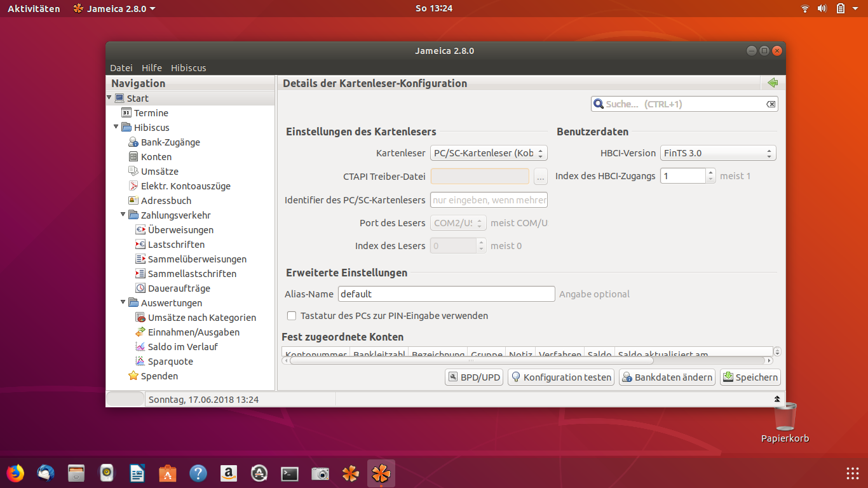Screen dimensions: 868x488
Task: Open the Hibiscus menu
Action: tap(189, 68)
